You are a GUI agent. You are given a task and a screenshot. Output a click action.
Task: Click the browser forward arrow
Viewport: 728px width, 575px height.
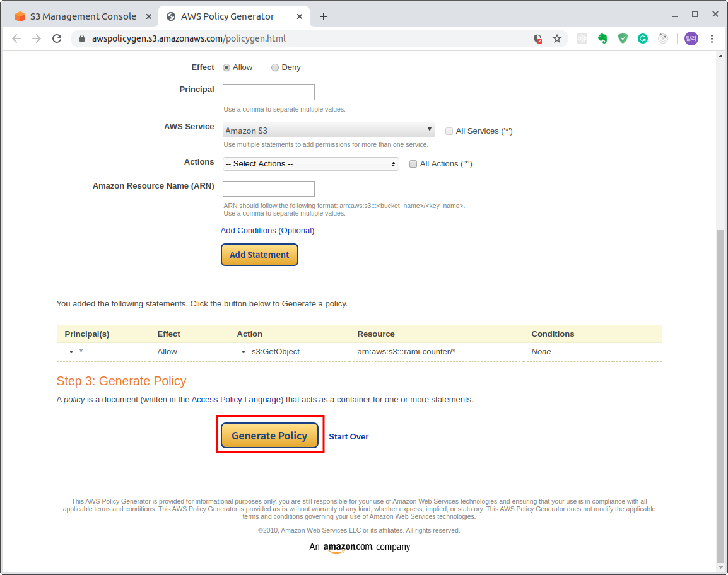[x=37, y=38]
